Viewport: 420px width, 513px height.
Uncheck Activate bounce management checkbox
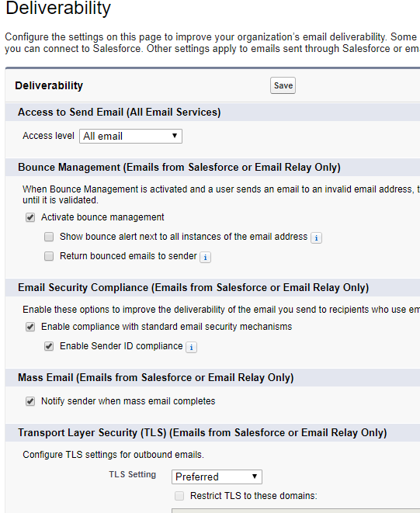click(30, 217)
